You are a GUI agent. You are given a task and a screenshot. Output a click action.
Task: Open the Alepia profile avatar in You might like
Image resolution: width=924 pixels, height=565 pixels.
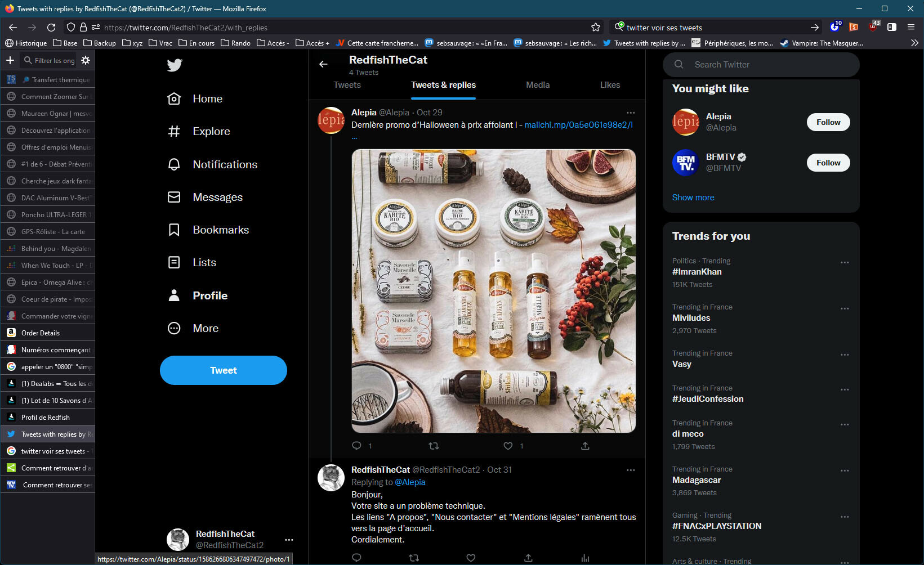[x=686, y=122]
